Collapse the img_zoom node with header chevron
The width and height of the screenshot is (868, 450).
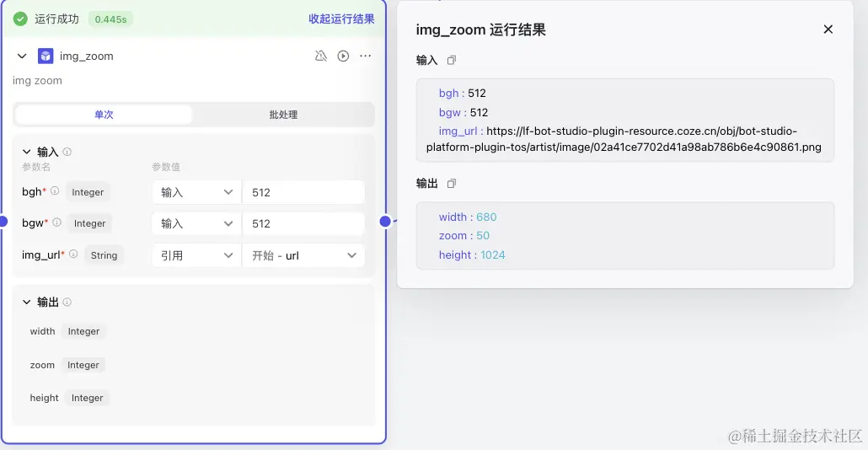[x=22, y=56]
